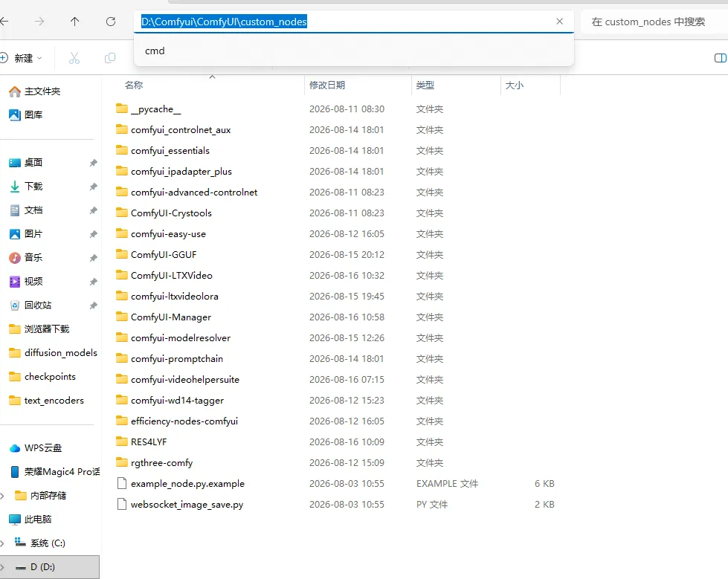Image resolution: width=728 pixels, height=579 pixels.
Task: Open 浏览器下载 folder in sidebar
Action: [39, 329]
